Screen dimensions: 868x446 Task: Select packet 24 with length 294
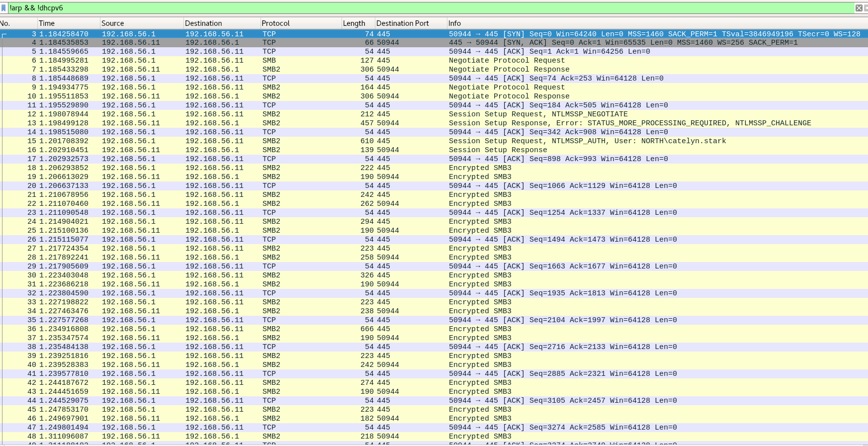coord(434,222)
